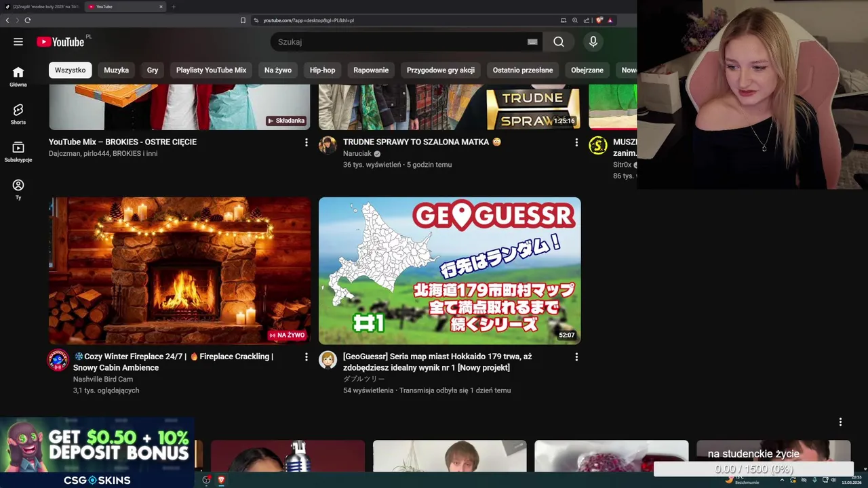Select the Hip-hop filter chip

point(323,70)
